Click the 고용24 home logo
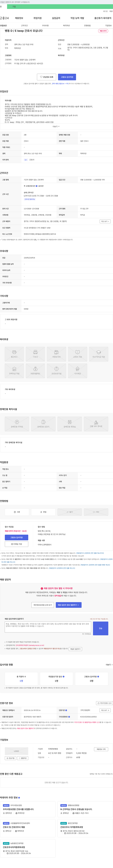This screenshot has height=868, width=113. pos(4,18)
